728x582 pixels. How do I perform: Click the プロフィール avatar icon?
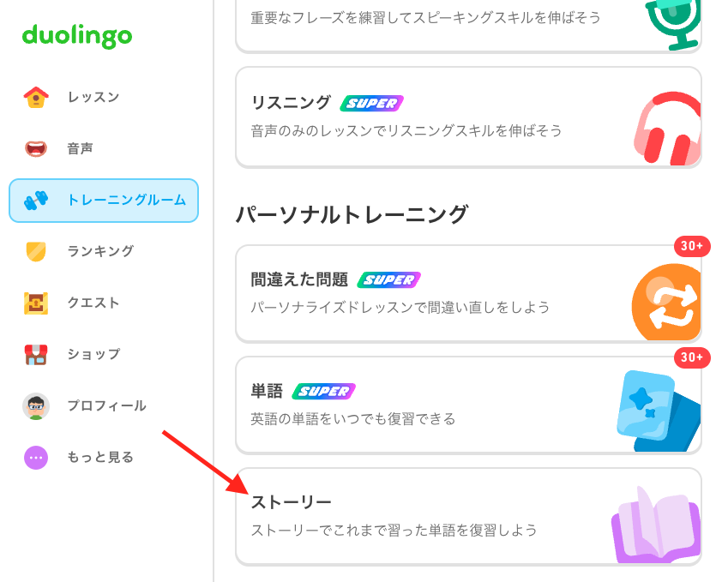pyautogui.click(x=36, y=406)
